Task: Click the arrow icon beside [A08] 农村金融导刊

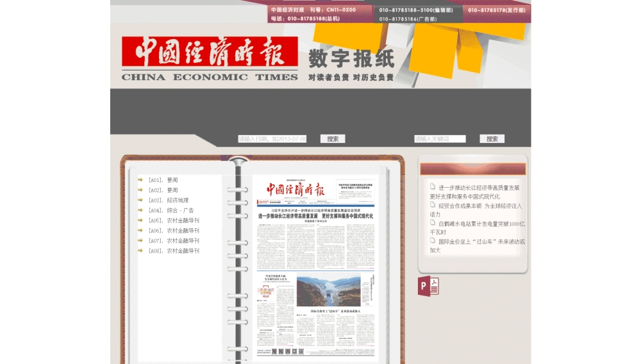Action: (x=140, y=251)
